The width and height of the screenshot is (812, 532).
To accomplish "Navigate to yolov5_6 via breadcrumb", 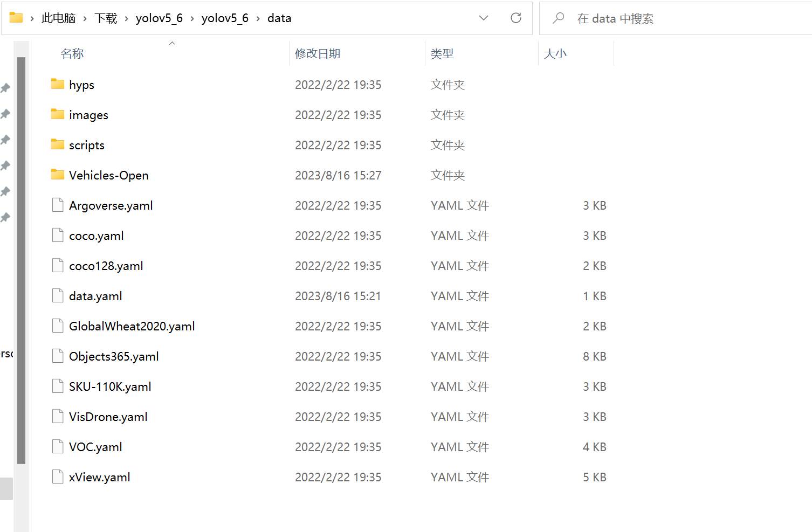I will (x=159, y=17).
